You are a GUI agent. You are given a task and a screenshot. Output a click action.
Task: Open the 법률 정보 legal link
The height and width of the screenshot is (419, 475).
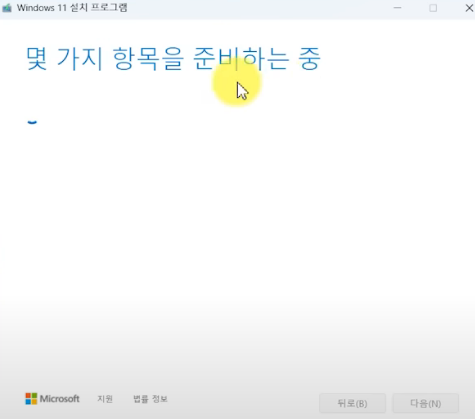[150, 399]
